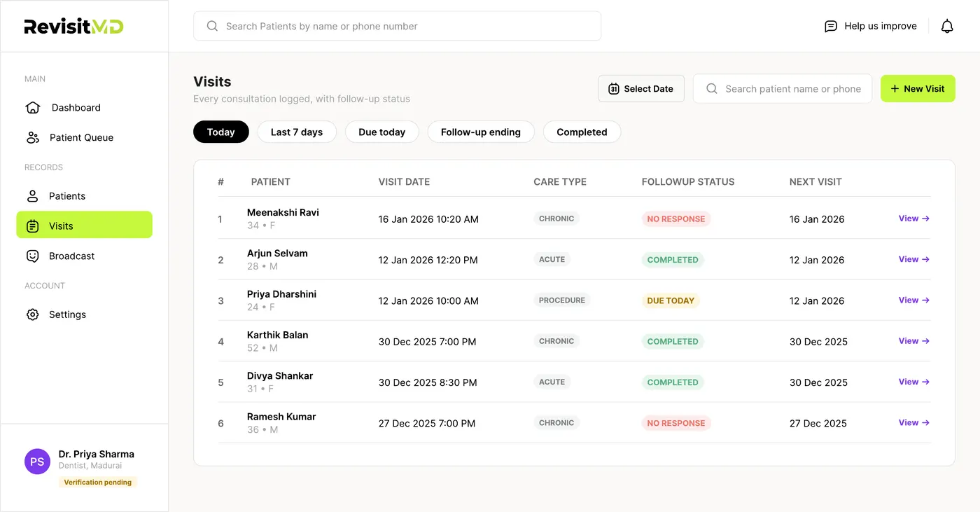Click the magnifier in visits search box
Viewport: 980px width, 512px height.
[x=712, y=89]
